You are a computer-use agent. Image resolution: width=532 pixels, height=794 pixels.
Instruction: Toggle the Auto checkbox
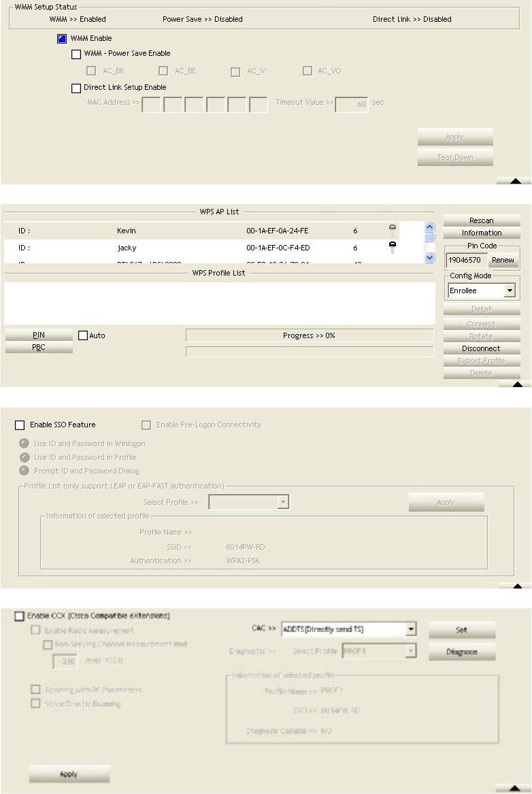(83, 335)
